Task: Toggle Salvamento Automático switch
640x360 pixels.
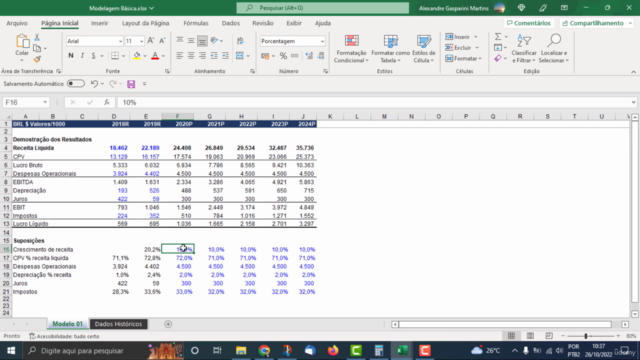Action: click(x=76, y=84)
